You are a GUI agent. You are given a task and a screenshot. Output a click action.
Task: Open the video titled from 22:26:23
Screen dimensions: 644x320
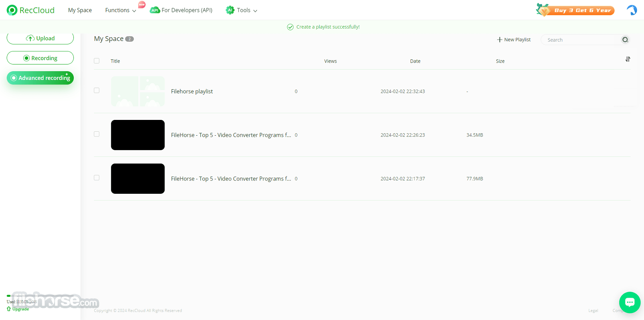[x=231, y=135]
